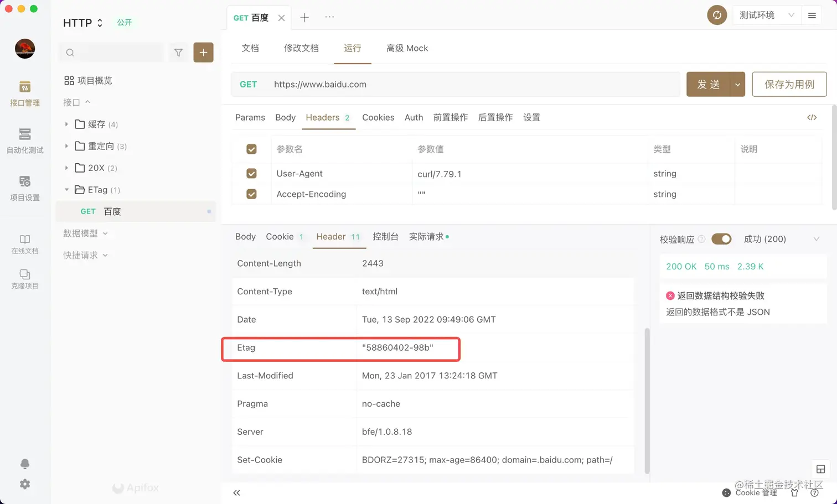The width and height of the screenshot is (837, 504).
Task: Open the hamburger menu at top right
Action: pos(812,15)
